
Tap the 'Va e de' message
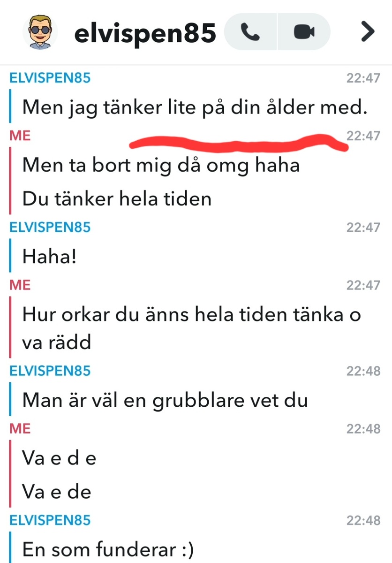pos(56,492)
